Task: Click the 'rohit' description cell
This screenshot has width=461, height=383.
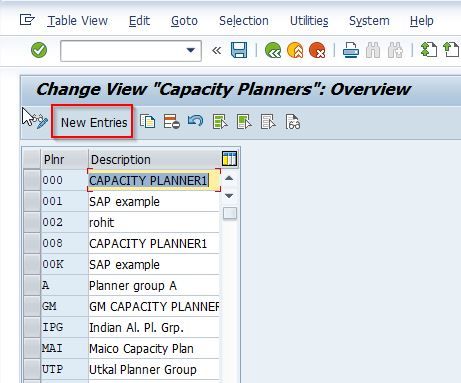Action: [x=154, y=222]
